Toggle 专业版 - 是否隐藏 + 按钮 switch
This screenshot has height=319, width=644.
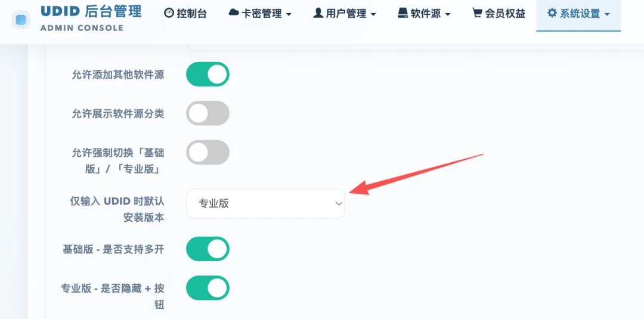click(208, 288)
